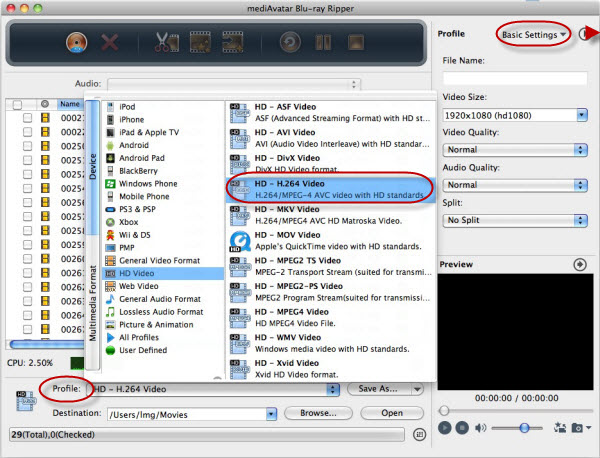Select HD - MPEG2-PS Video profile
Image resolution: width=600 pixels, height=458 pixels.
[331, 292]
